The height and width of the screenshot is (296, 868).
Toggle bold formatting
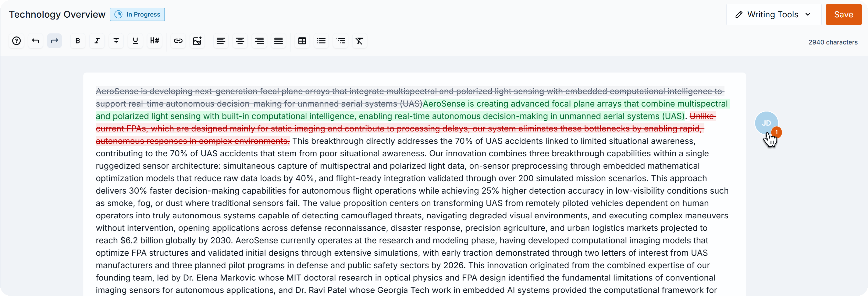click(x=78, y=41)
